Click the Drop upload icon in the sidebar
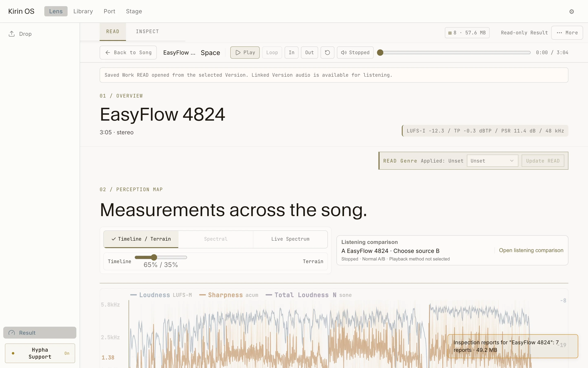Screen dimensions: 588x368 pyautogui.click(x=12, y=34)
